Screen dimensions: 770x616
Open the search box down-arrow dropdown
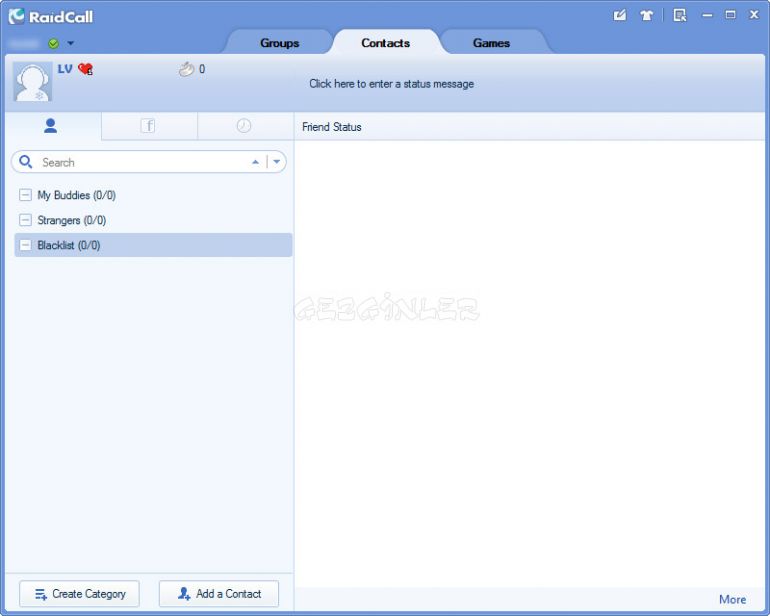(277, 162)
